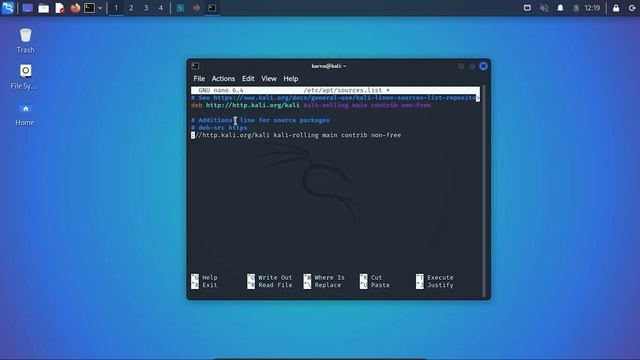Lock the screen with padlock icon
Viewport: 640px width, 360px height.
(616, 8)
